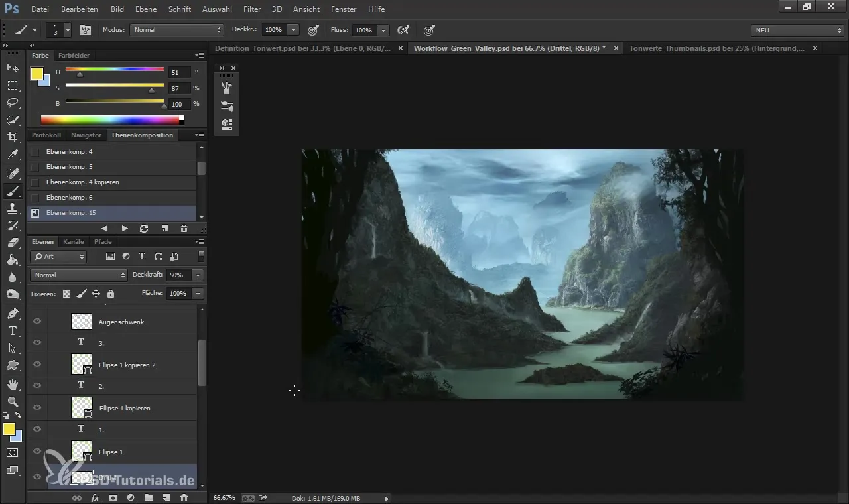Update layer comp refresh icon
This screenshot has height=504, width=849.
[x=144, y=229]
